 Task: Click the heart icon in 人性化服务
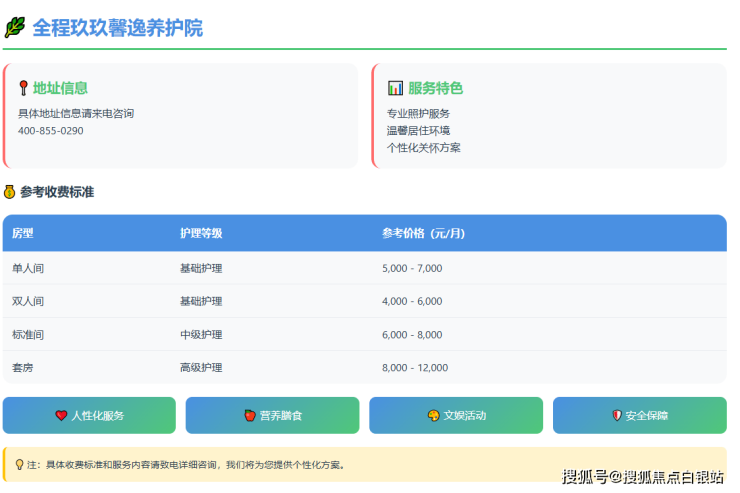61,416
